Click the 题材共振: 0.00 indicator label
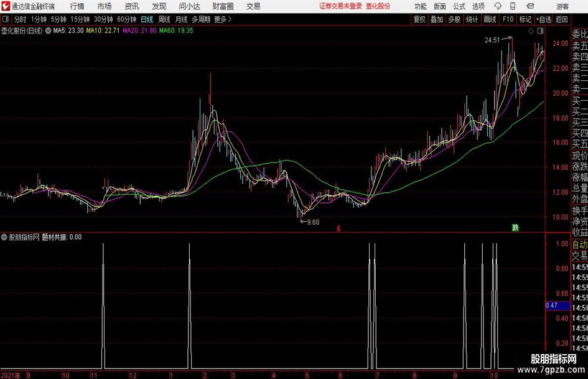Viewport: 588px width, 379px height. 62,237
